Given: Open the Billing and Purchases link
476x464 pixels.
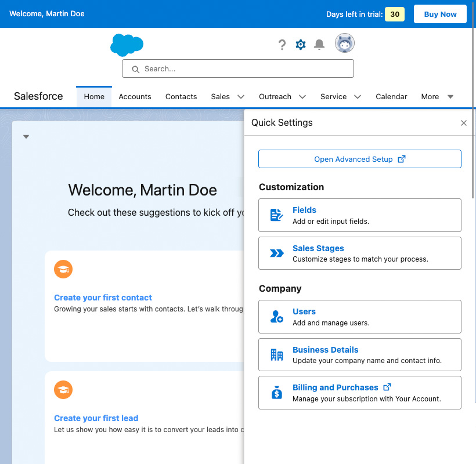Looking at the screenshot, I should pos(336,387).
